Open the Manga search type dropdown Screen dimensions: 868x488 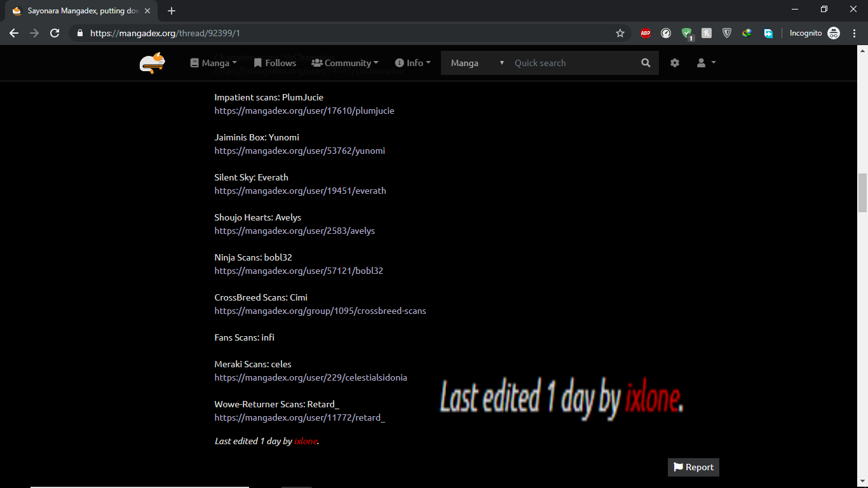(477, 63)
